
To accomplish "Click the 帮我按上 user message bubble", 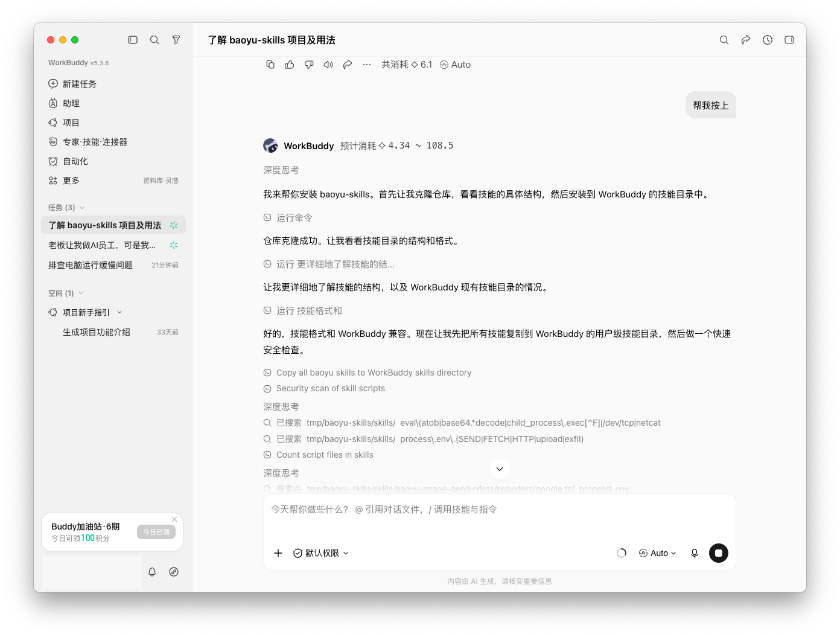I will click(x=711, y=105).
